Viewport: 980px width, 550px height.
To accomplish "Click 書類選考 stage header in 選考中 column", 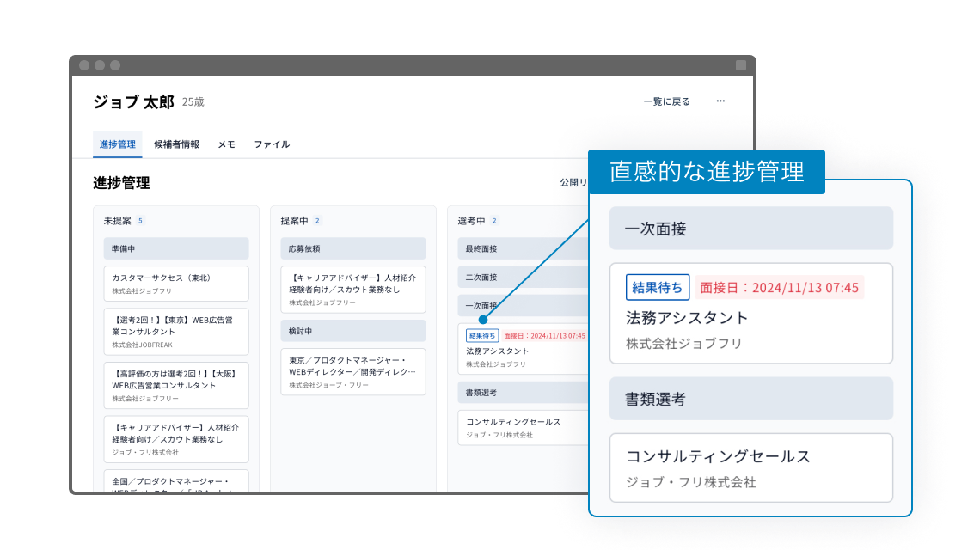I will pyautogui.click(x=524, y=393).
